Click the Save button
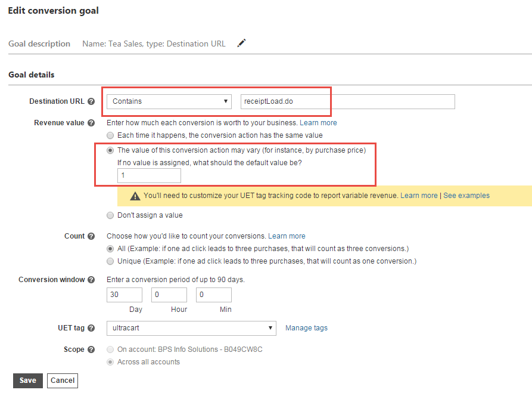The height and width of the screenshot is (399, 532). click(28, 381)
